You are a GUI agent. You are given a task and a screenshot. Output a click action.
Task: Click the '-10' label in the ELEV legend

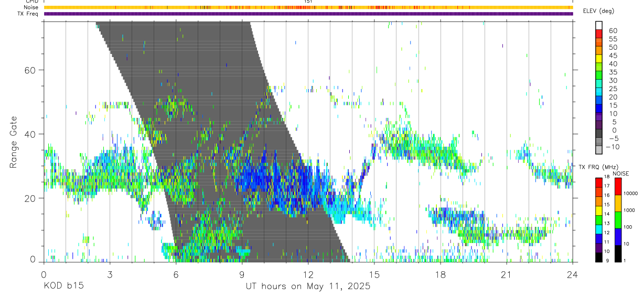(611, 147)
